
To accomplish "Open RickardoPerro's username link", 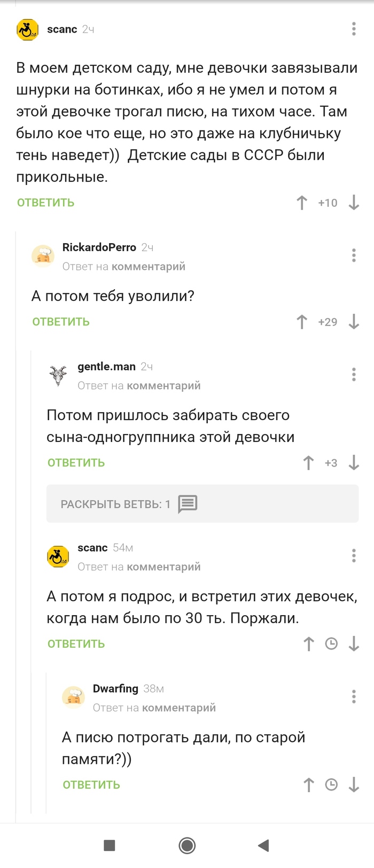I will pos(99,247).
